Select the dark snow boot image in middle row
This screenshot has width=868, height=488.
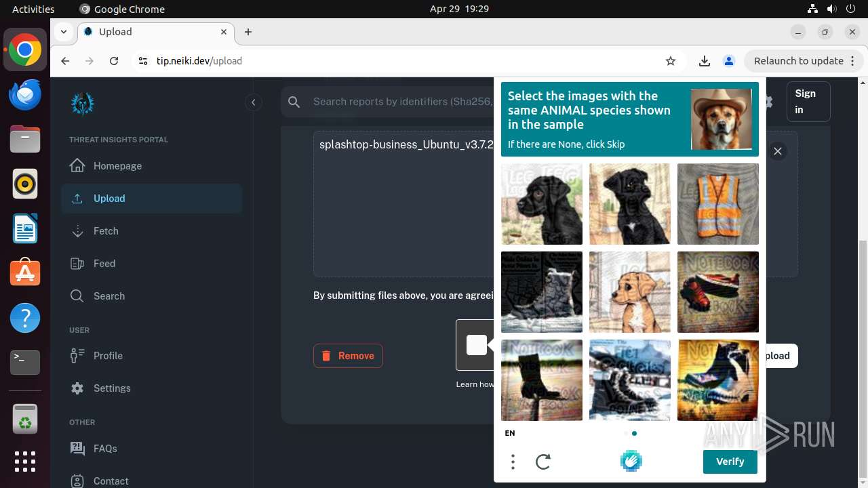tap(542, 292)
